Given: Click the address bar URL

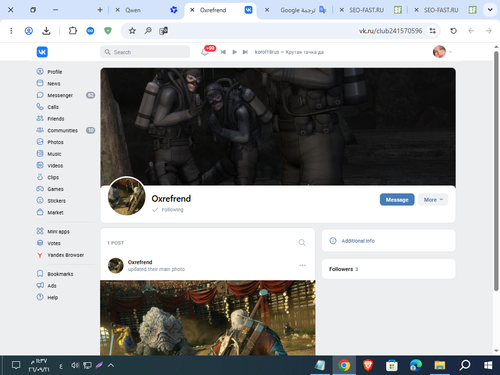Looking at the screenshot, I should [390, 31].
